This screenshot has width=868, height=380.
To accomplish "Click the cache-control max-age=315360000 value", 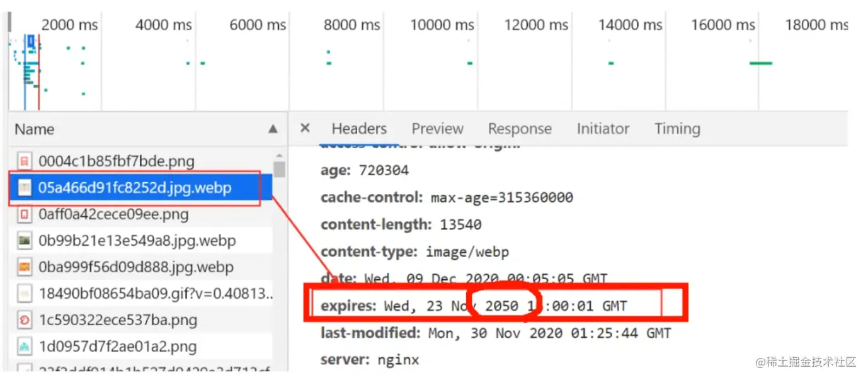I will click(501, 198).
